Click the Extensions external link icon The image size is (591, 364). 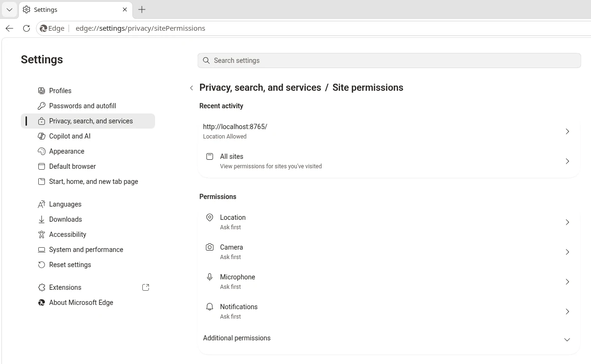point(146,287)
